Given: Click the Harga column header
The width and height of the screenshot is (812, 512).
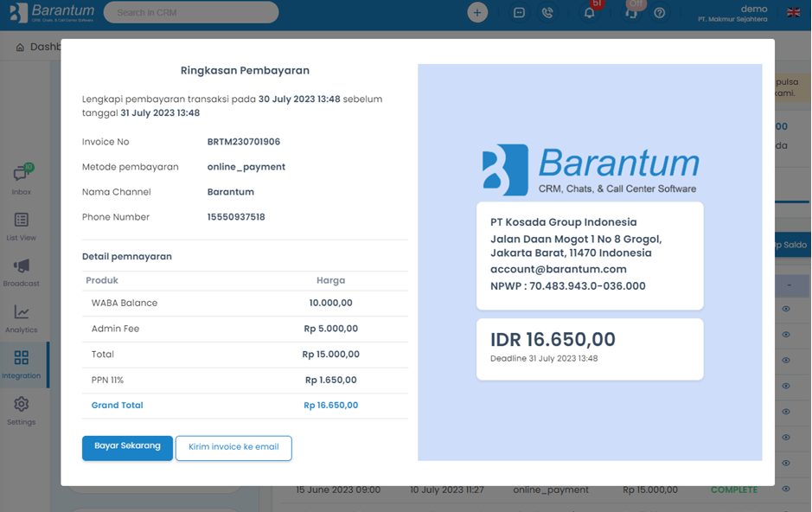Looking at the screenshot, I should tap(331, 280).
